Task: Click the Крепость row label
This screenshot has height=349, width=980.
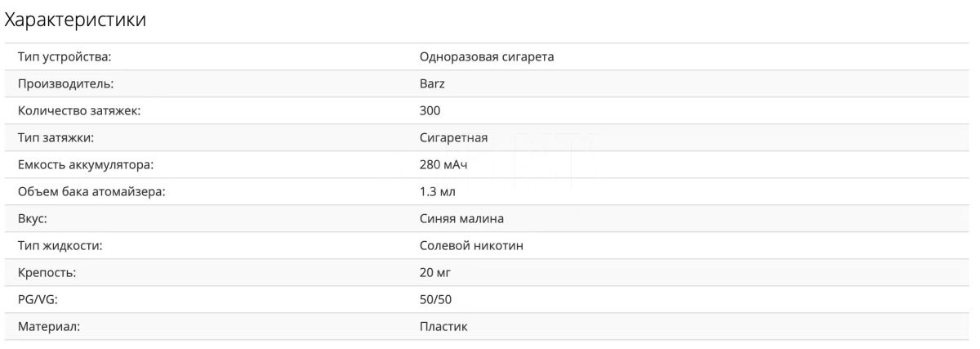Action: click(x=47, y=272)
